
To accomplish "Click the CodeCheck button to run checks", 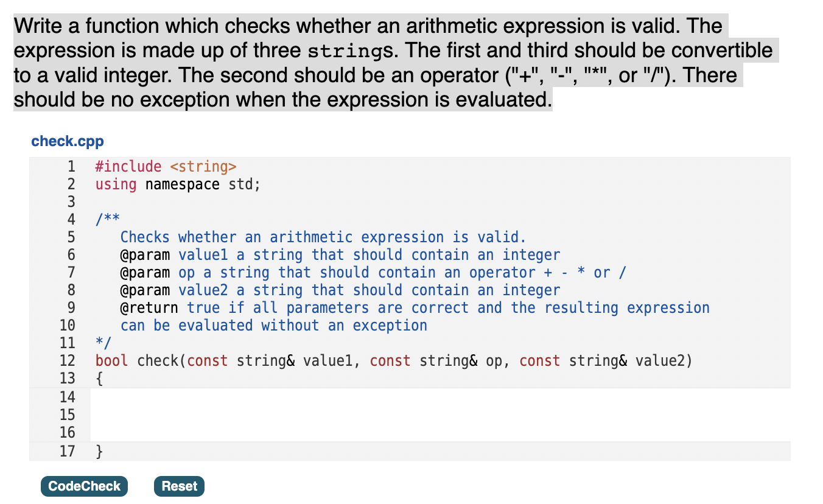I will pyautogui.click(x=83, y=486).
